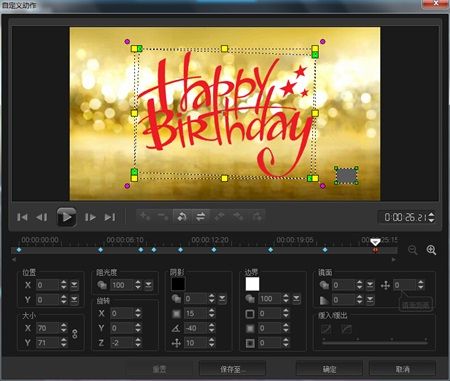450x381 pixels.
Task: Click the top-left magenta rotation handle
Action: tap(127, 42)
